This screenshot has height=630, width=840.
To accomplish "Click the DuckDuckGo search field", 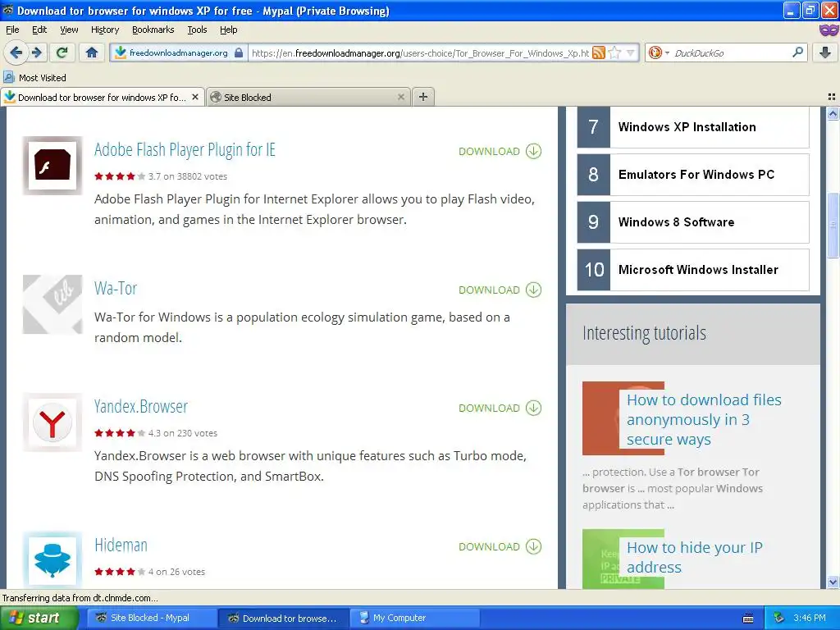I will 731,52.
